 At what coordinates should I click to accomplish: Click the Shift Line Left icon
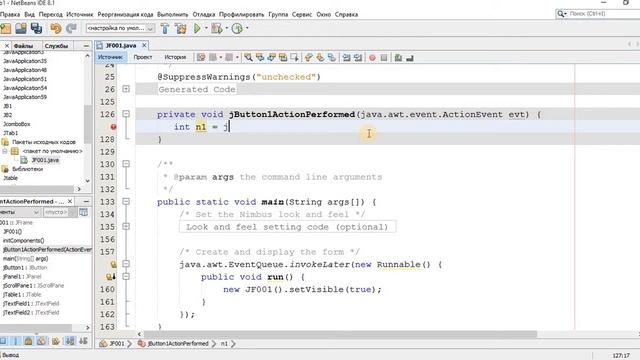[x=346, y=58]
